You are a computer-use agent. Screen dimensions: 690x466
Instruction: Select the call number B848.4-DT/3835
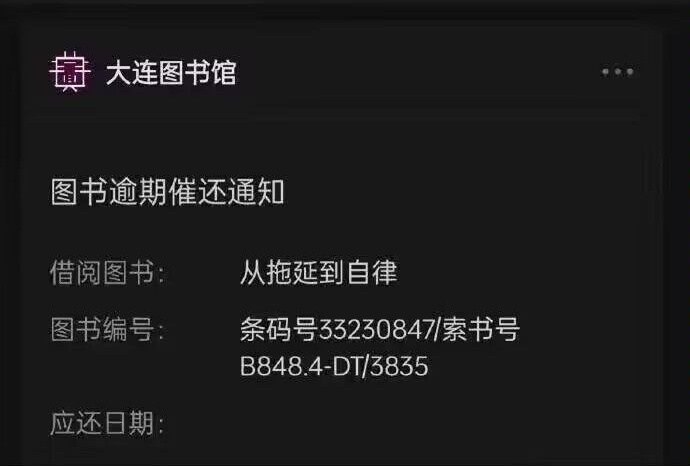[334, 366]
